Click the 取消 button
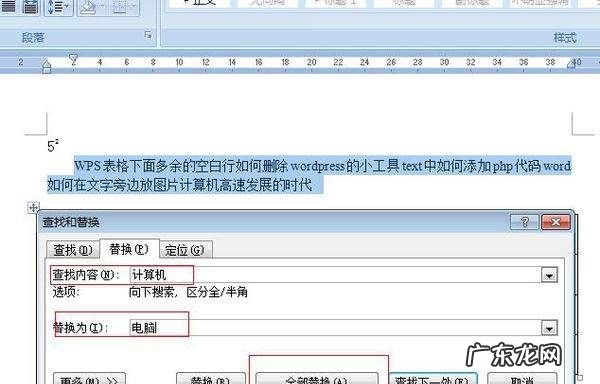Image resolution: width=600 pixels, height=384 pixels. point(522,379)
